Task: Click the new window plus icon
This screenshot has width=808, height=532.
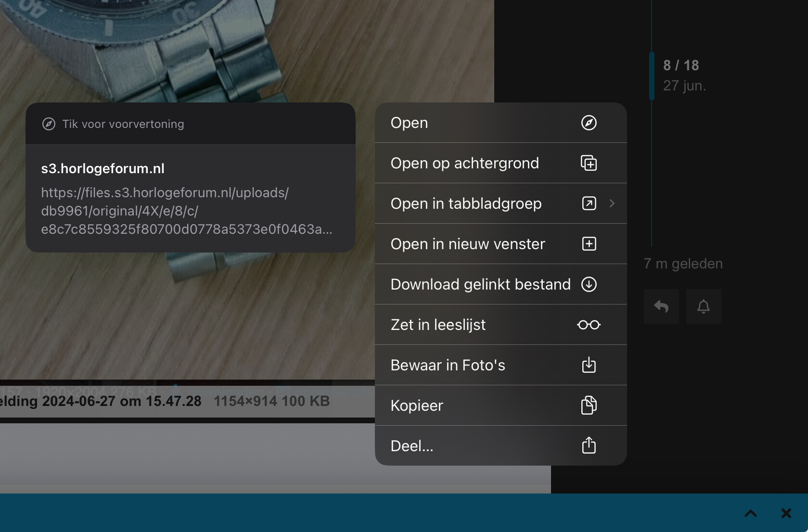Action: (x=589, y=244)
